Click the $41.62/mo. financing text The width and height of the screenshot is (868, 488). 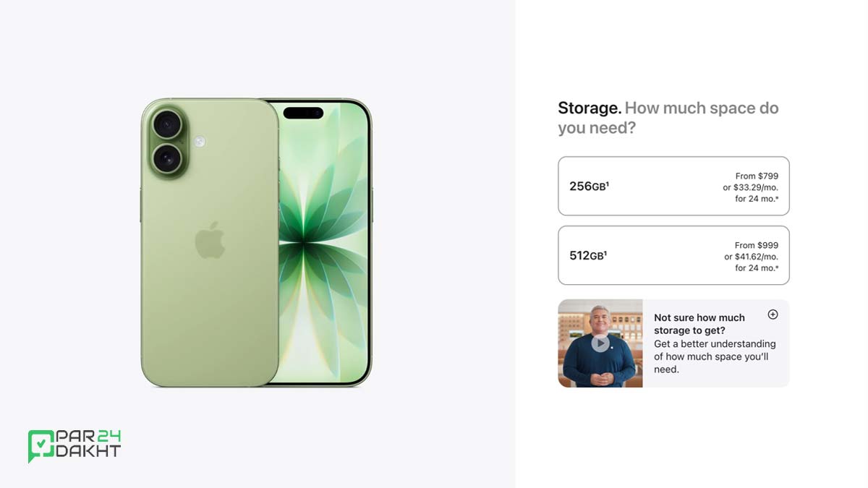[757, 257]
